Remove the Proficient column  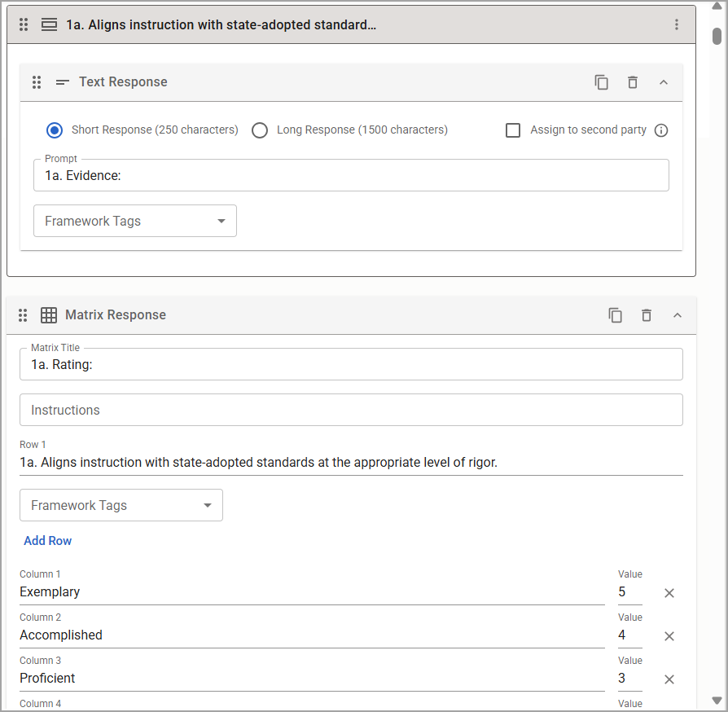tap(669, 679)
